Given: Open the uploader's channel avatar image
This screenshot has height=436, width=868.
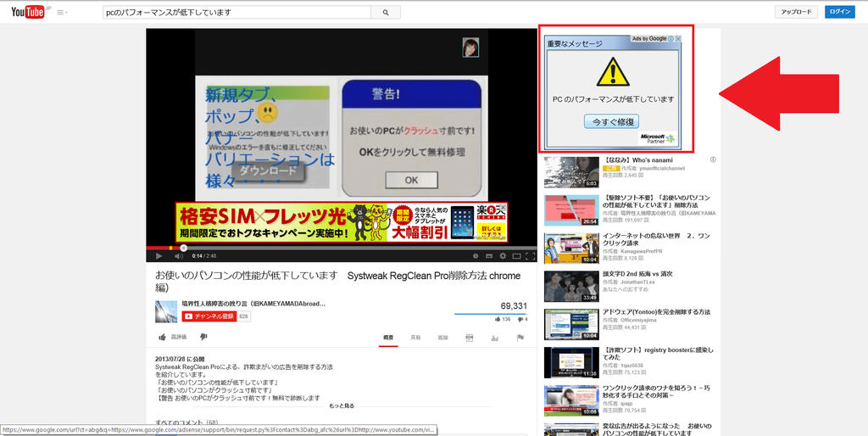Looking at the screenshot, I should pyautogui.click(x=166, y=311).
